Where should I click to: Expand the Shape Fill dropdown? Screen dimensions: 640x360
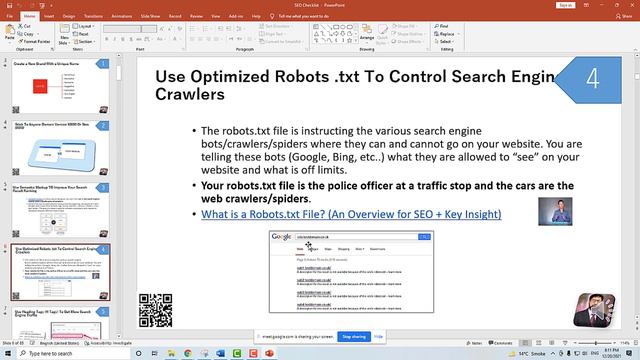[x=404, y=26]
